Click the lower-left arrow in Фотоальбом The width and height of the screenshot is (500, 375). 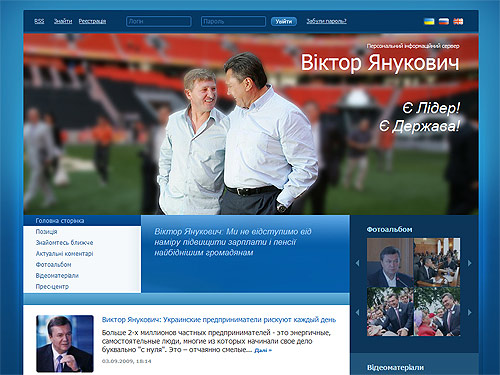[358, 312]
